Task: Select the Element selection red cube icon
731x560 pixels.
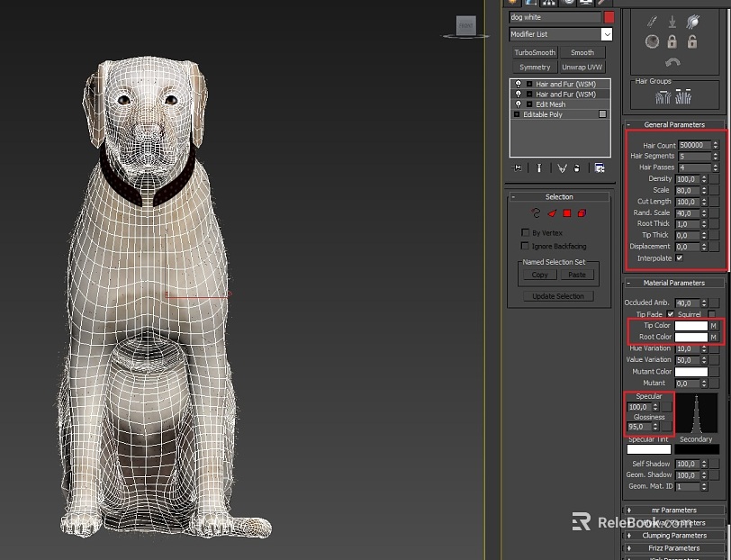Action: click(x=582, y=213)
